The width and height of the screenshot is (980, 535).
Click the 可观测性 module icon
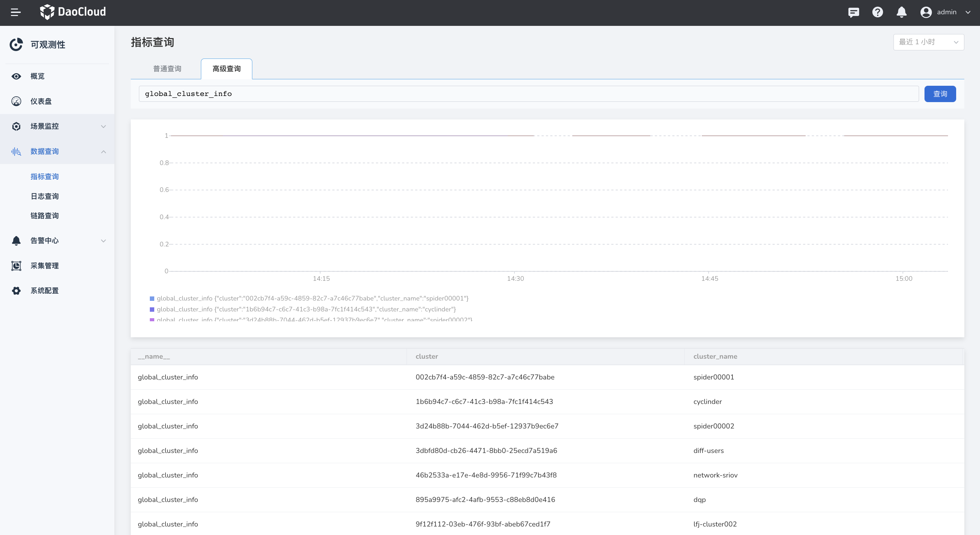point(16,45)
